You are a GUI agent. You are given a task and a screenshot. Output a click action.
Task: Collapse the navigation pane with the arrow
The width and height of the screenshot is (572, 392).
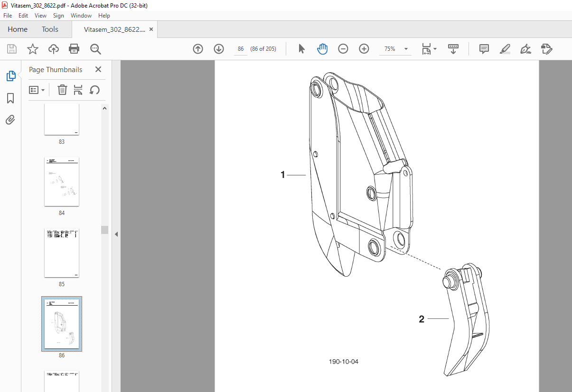click(116, 234)
